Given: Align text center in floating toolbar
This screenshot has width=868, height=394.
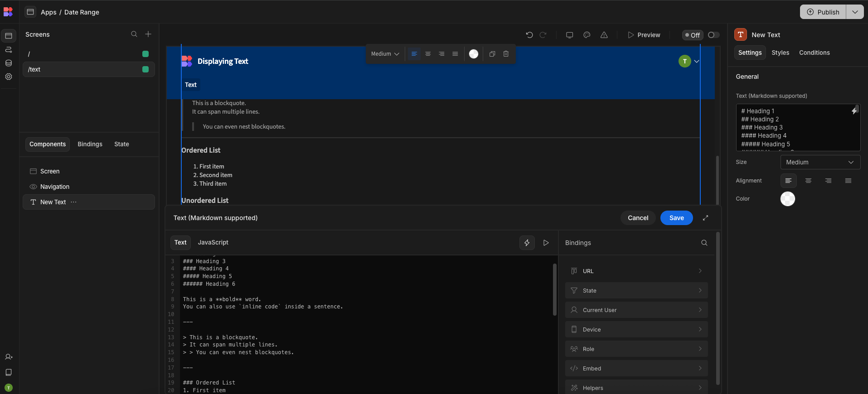Looking at the screenshot, I should [x=428, y=54].
